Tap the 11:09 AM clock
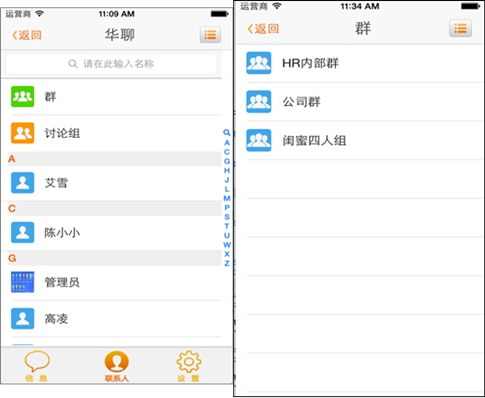 116,14
